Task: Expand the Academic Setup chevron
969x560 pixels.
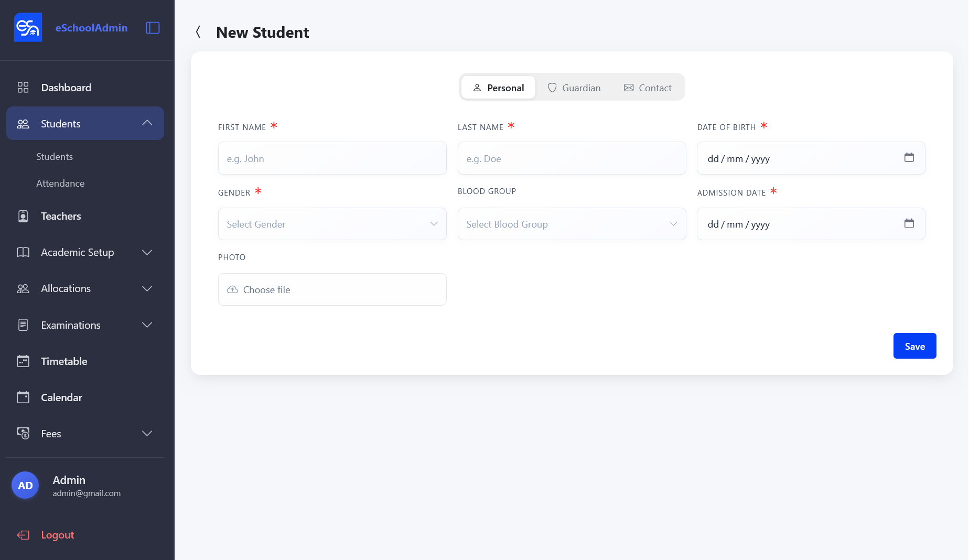Action: click(x=147, y=253)
